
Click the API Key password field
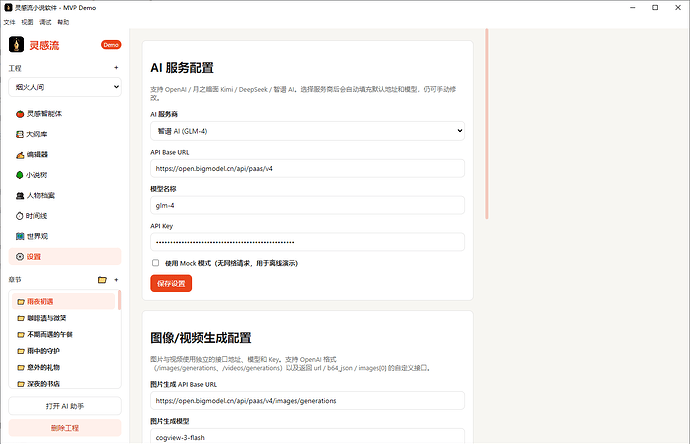pyautogui.click(x=308, y=242)
